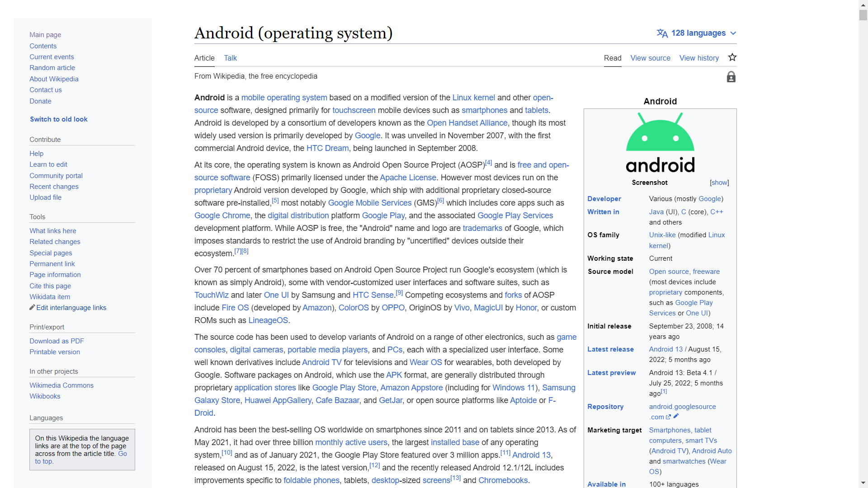This screenshot has height=488, width=868.
Task: Load a Random article
Action: click(x=52, y=68)
